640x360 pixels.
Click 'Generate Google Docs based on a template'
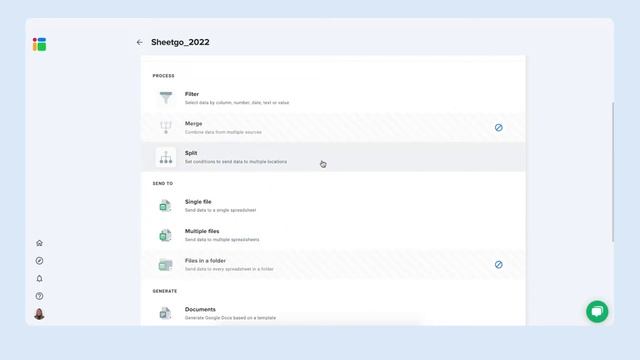pos(230,318)
